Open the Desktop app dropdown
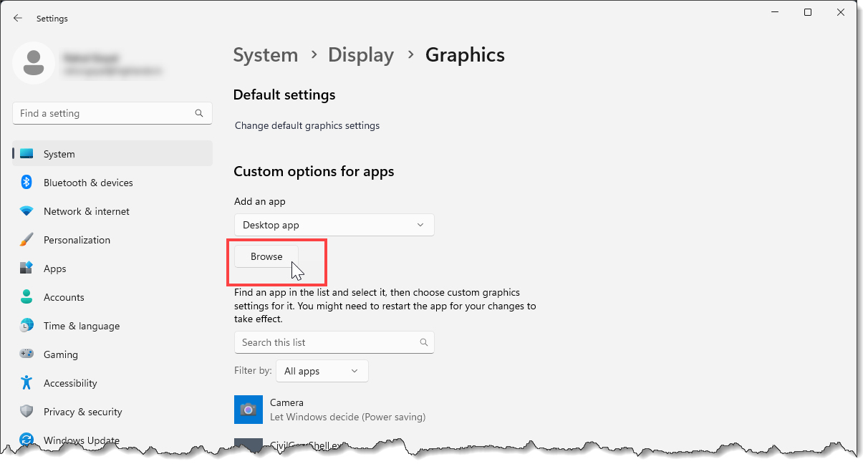Screen dimensions: 868x464 (334, 224)
